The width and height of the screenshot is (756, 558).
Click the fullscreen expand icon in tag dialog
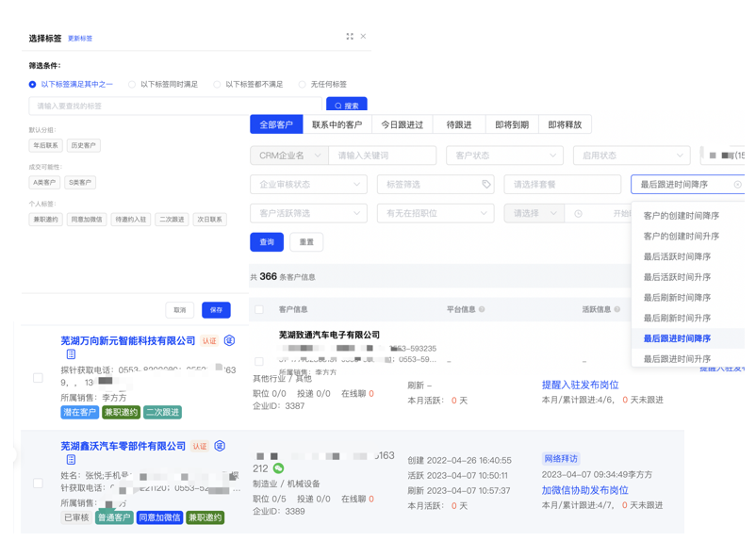[350, 37]
